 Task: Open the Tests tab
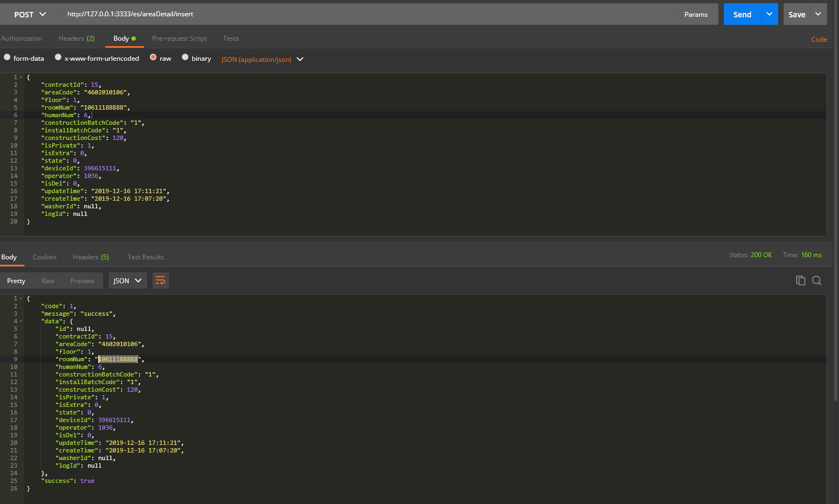(231, 39)
